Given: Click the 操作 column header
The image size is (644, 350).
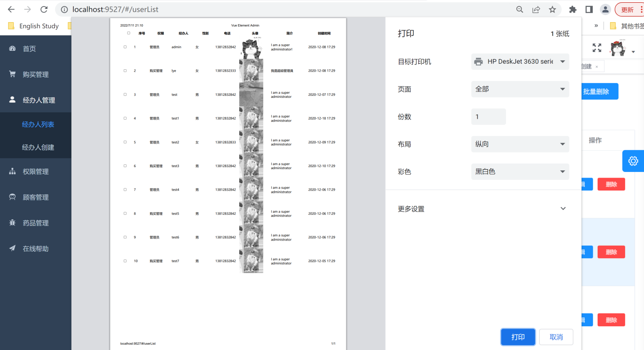Looking at the screenshot, I should coord(595,140).
